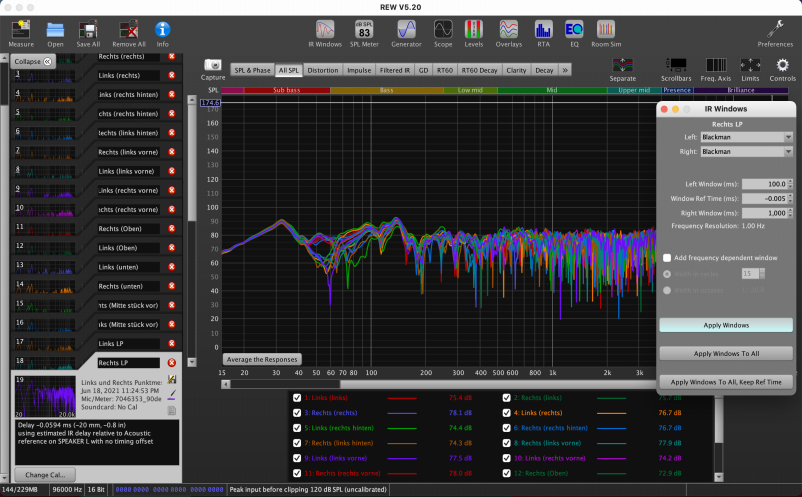The image size is (802, 497).
Task: Remove the Links LP measurement
Action: click(x=172, y=343)
